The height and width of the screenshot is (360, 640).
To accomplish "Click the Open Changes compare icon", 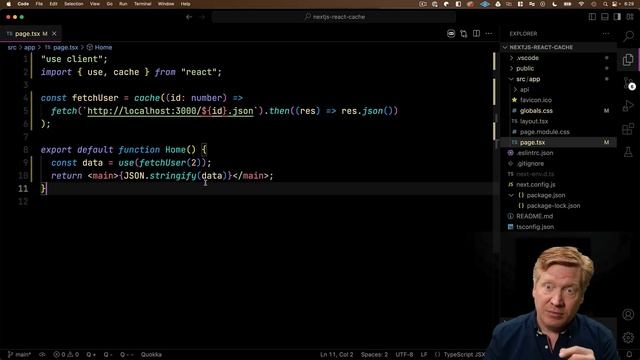I will (464, 33).
